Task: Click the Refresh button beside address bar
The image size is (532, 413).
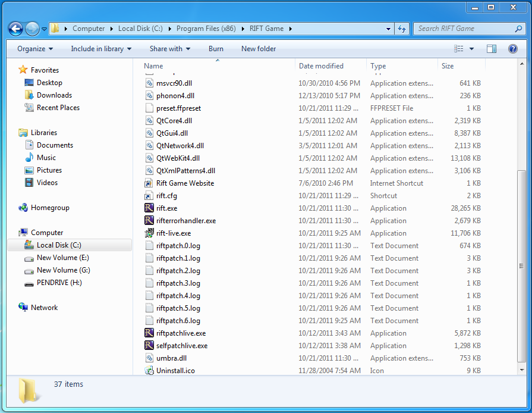Action: [x=402, y=29]
